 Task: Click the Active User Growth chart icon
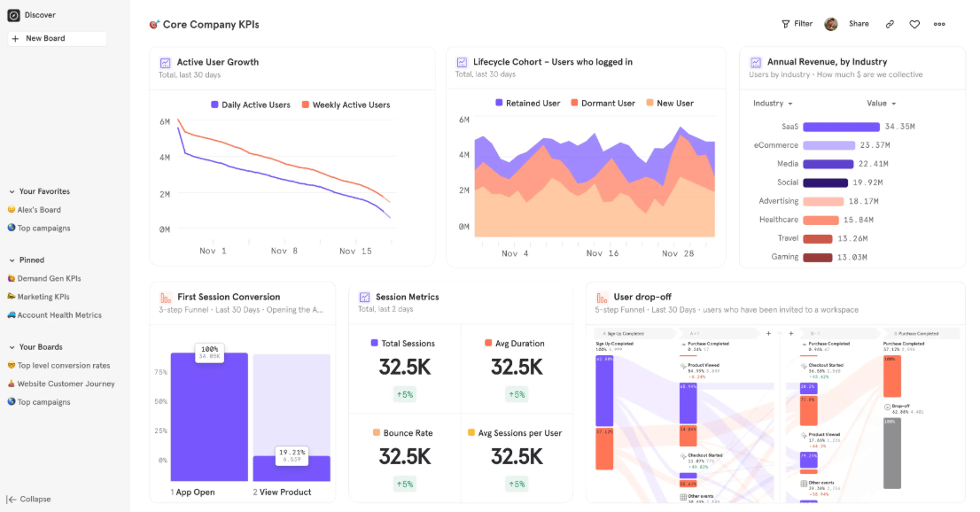point(165,63)
